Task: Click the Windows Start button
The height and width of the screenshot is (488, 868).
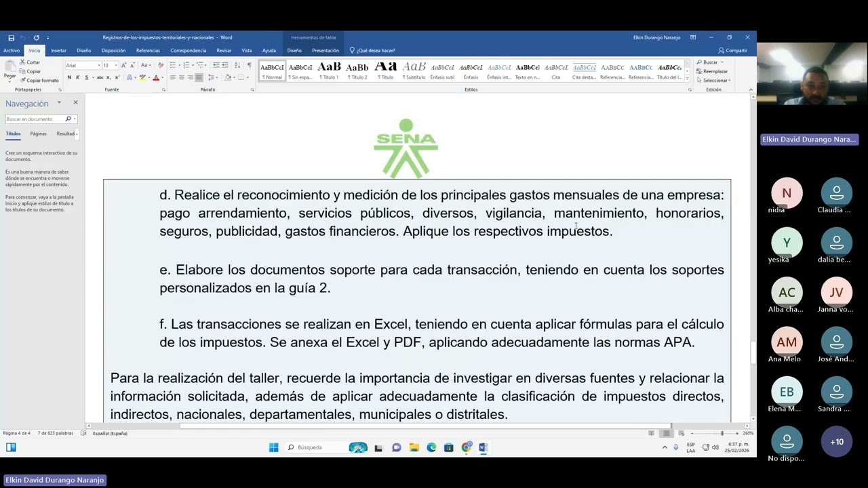Action: pyautogui.click(x=273, y=447)
